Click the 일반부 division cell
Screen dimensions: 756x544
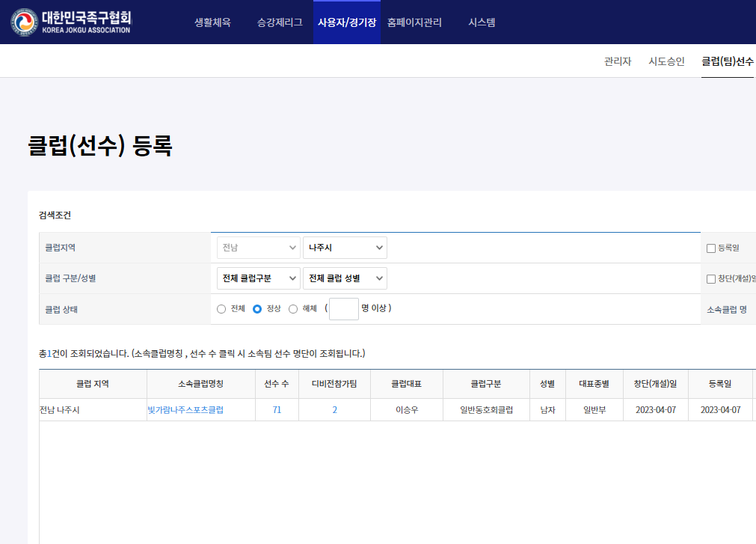[x=594, y=410]
